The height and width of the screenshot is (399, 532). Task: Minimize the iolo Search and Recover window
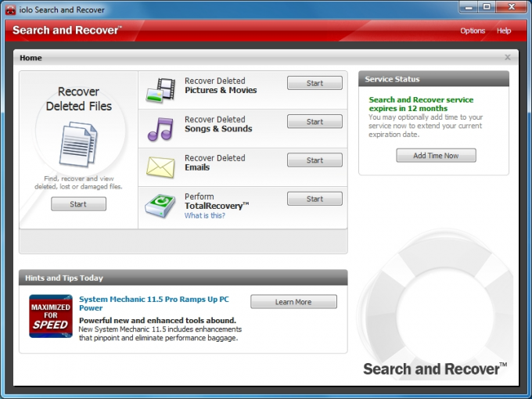(469, 7)
